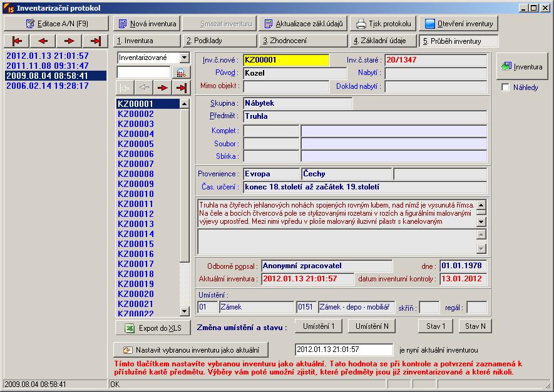Click Umístění 1 button
Screen dimensions: 554x392
pos(319,326)
